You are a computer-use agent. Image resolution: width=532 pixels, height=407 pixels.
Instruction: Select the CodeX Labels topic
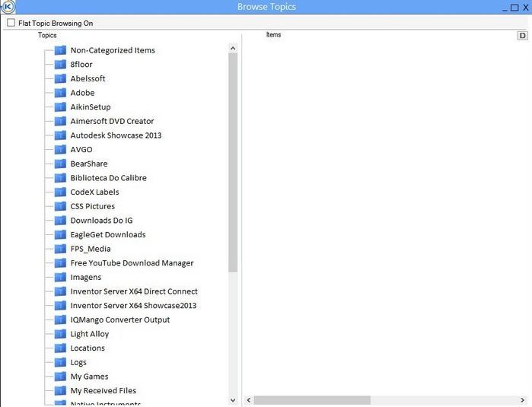pos(94,192)
